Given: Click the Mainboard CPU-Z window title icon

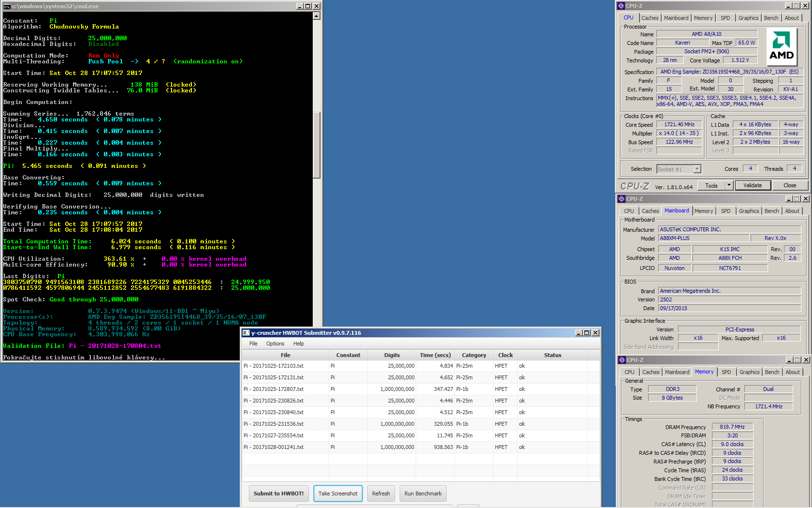Looking at the screenshot, I should (x=622, y=199).
